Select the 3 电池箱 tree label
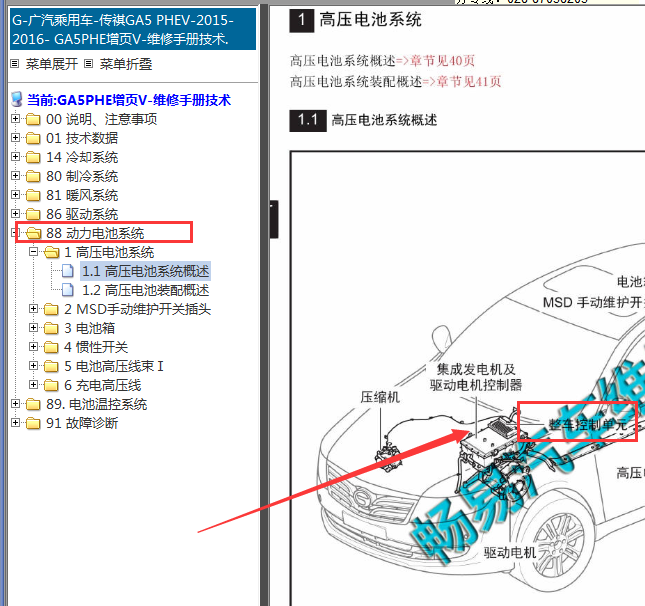 click(x=89, y=328)
